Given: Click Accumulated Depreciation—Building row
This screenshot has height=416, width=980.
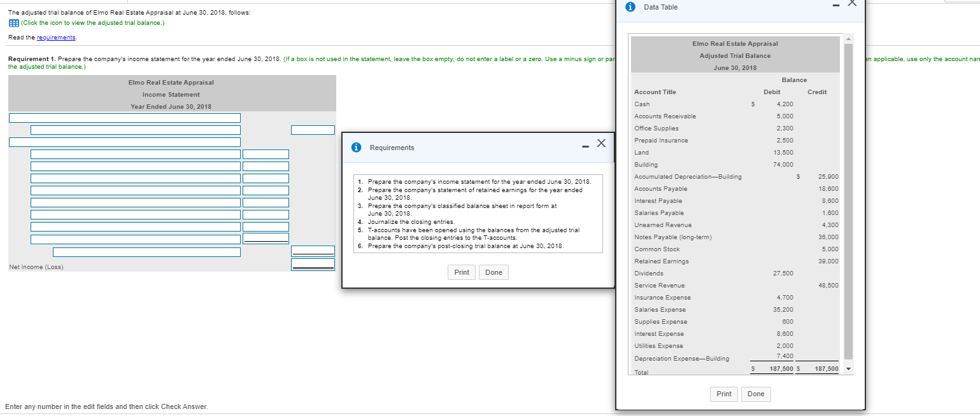Looking at the screenshot, I should pos(735,177).
